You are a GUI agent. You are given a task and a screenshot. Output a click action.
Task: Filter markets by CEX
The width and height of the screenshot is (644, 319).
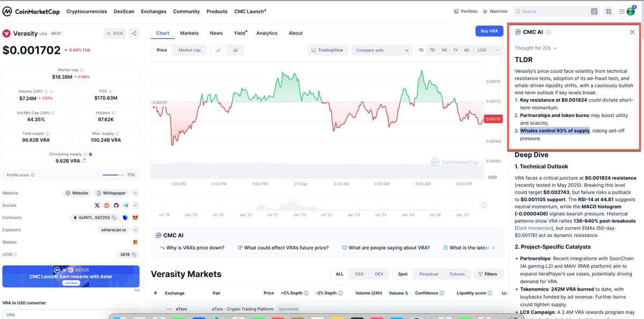pyautogui.click(x=359, y=274)
